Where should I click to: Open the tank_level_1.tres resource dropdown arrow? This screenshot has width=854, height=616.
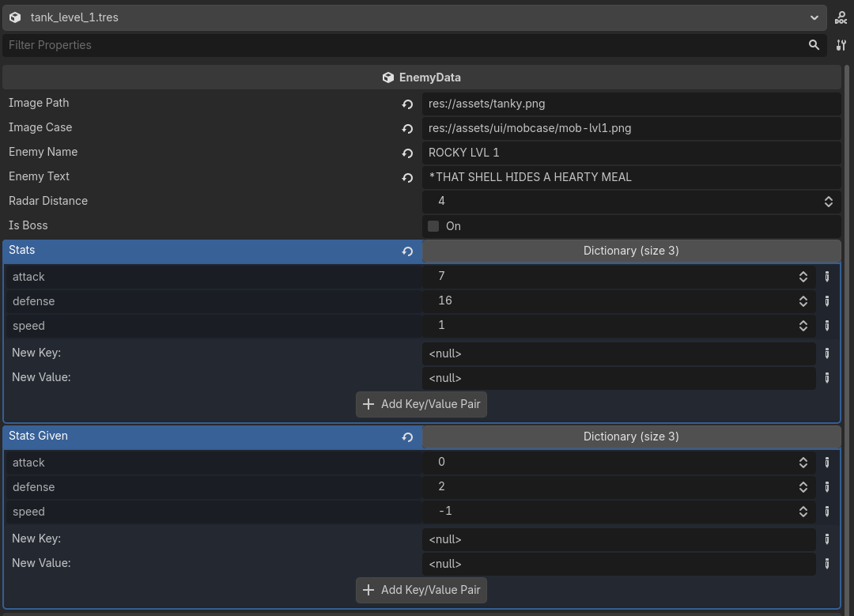point(814,17)
